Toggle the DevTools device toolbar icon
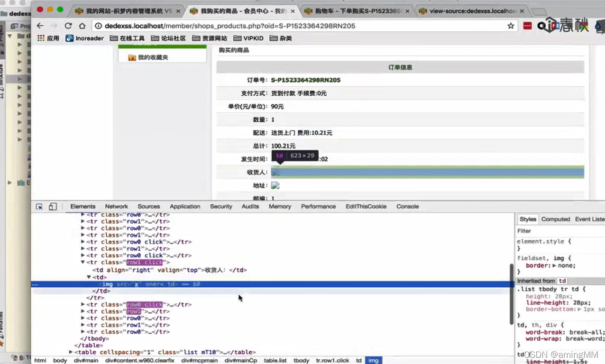The image size is (605, 364). pyautogui.click(x=53, y=207)
